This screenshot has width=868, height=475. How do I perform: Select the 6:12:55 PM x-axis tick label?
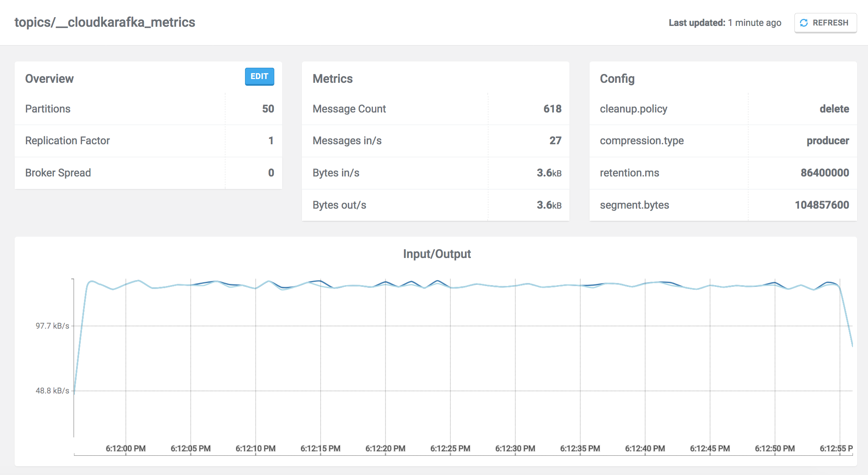(x=836, y=448)
